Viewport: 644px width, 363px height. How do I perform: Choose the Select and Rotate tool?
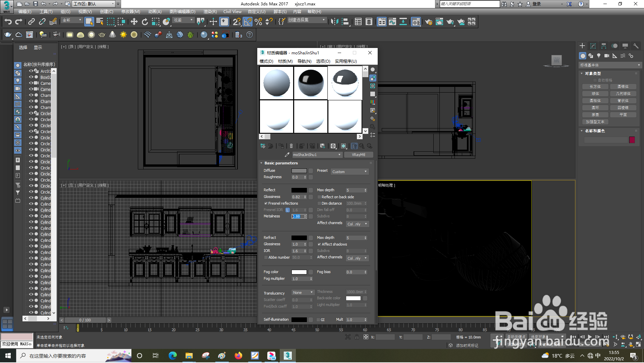point(145,22)
